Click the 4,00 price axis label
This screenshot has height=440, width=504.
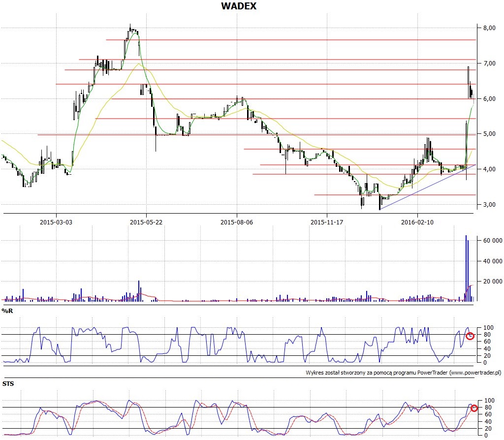click(x=489, y=169)
